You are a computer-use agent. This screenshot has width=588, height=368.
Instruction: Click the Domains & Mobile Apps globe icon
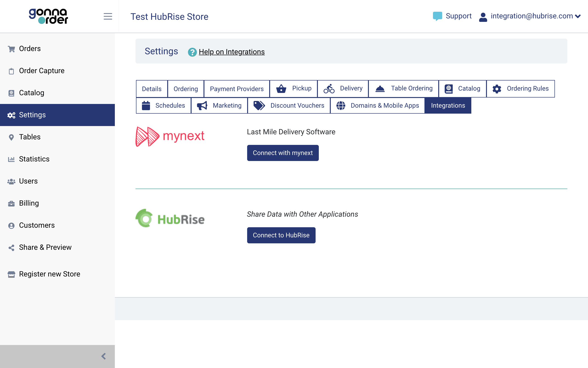(341, 106)
